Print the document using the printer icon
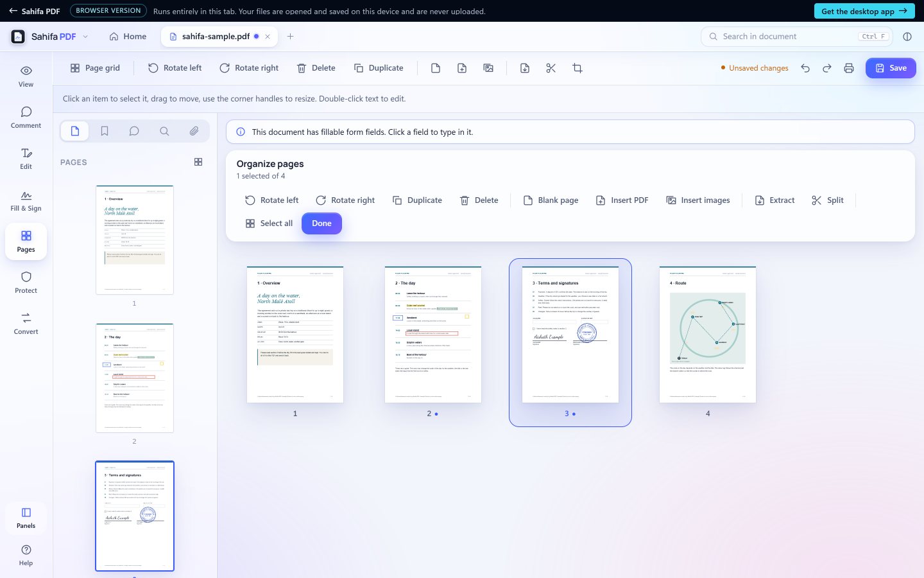Image resolution: width=924 pixels, height=578 pixels. pos(849,68)
